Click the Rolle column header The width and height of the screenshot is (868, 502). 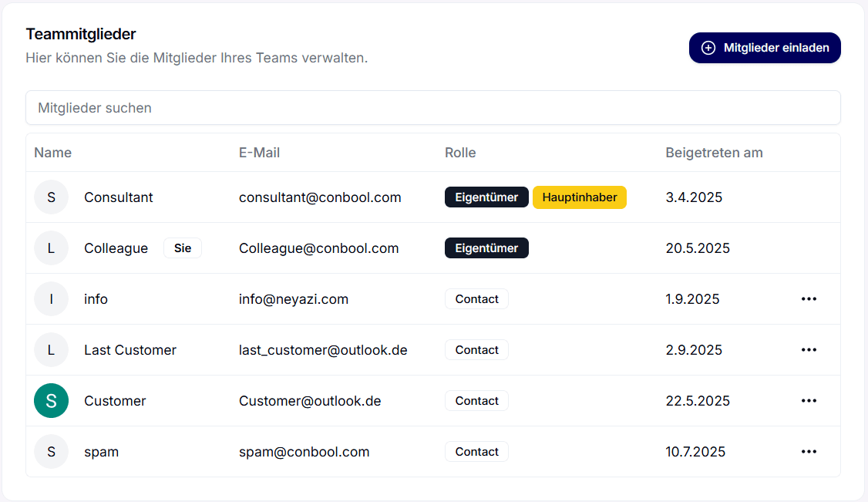(460, 153)
